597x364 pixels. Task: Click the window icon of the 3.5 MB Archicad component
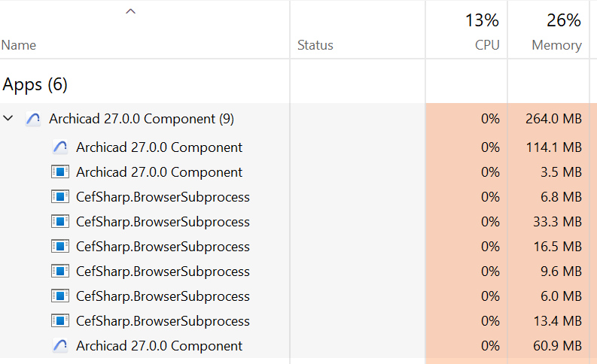[60, 172]
